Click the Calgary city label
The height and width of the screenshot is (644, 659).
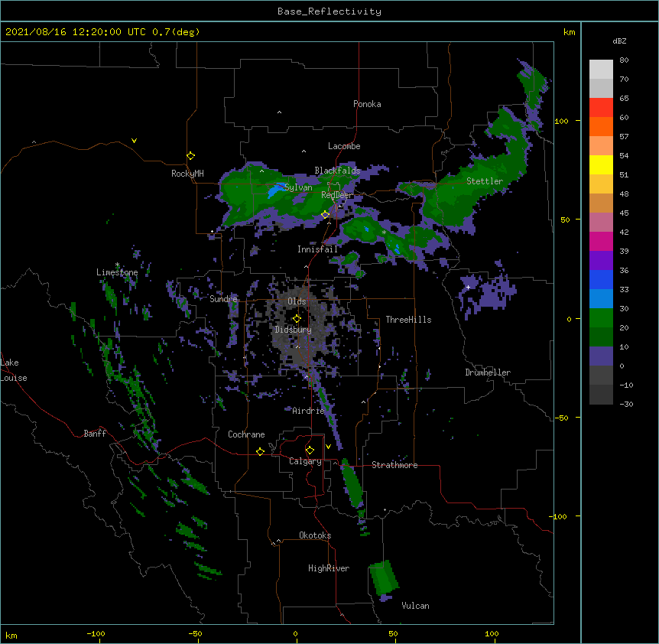(x=305, y=461)
